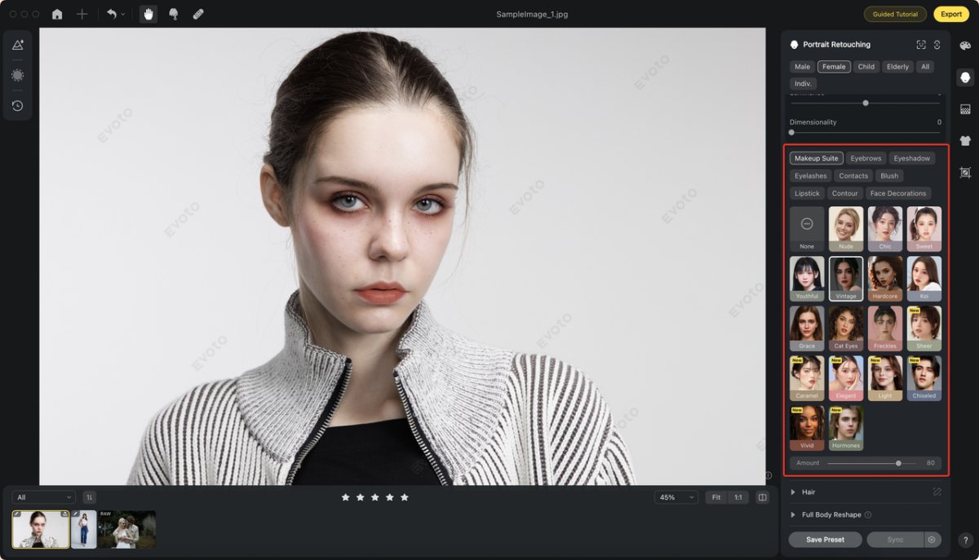Image resolution: width=979 pixels, height=560 pixels.
Task: Open the Background adjustments icon
Action: 965,109
